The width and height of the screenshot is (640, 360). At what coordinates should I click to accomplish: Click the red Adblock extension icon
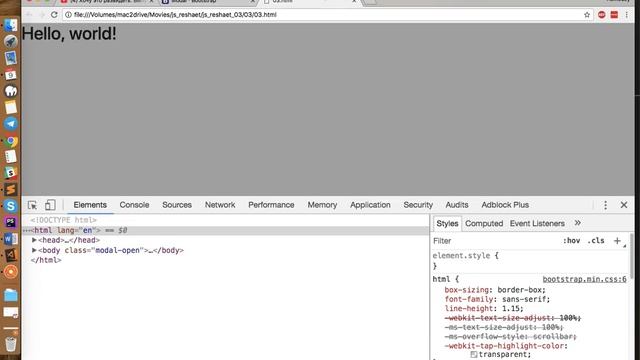coord(602,15)
